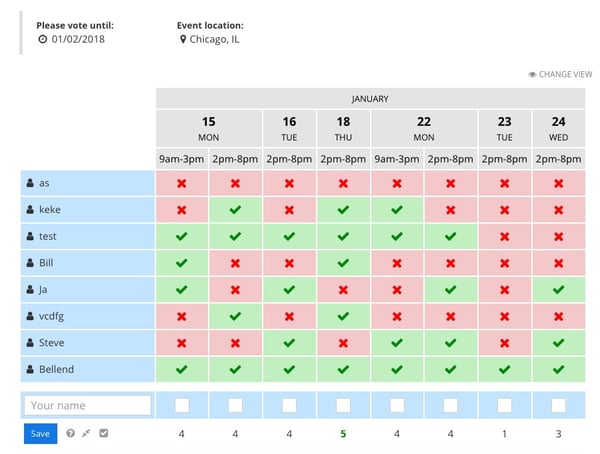Focus the Your name input field

tap(88, 405)
